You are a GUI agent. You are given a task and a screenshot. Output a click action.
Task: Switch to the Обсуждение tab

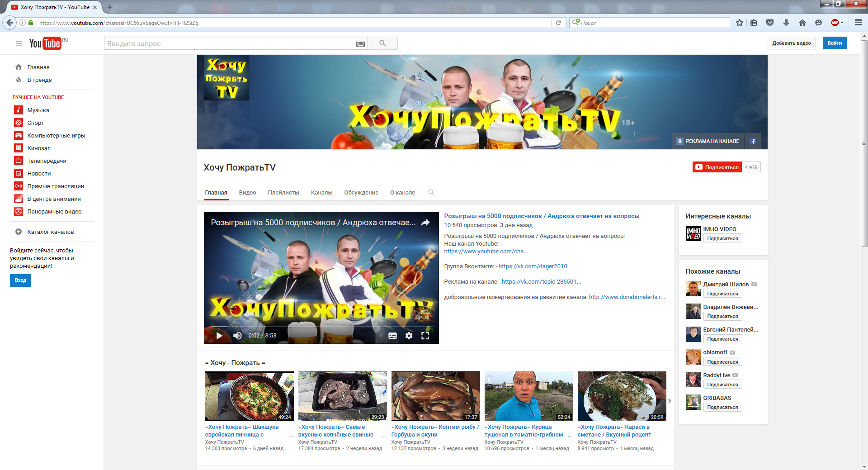click(361, 192)
